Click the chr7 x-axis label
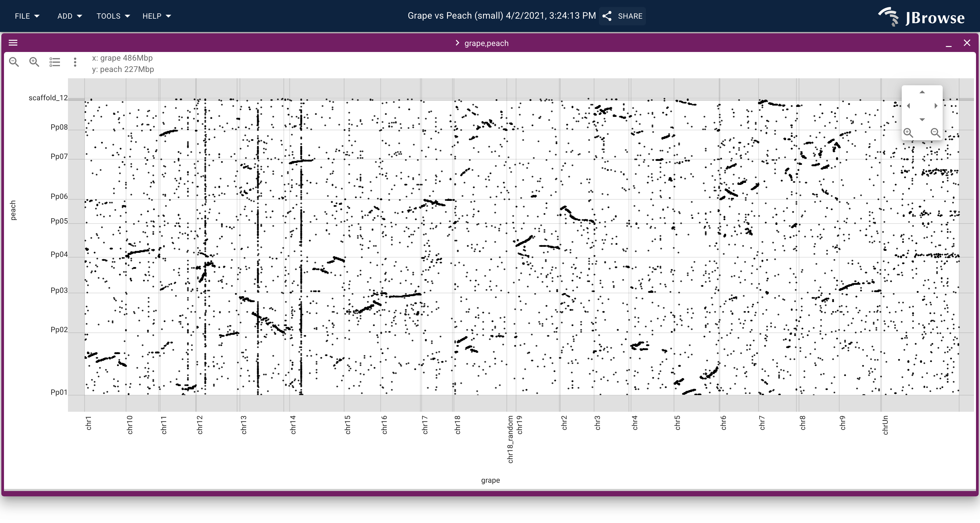Viewport: 980px width, 523px height. tap(761, 423)
